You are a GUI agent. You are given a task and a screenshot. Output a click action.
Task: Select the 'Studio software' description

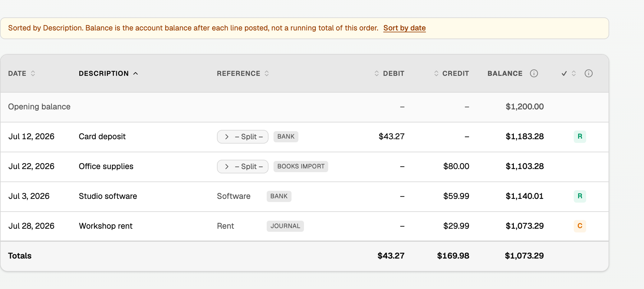coord(108,196)
